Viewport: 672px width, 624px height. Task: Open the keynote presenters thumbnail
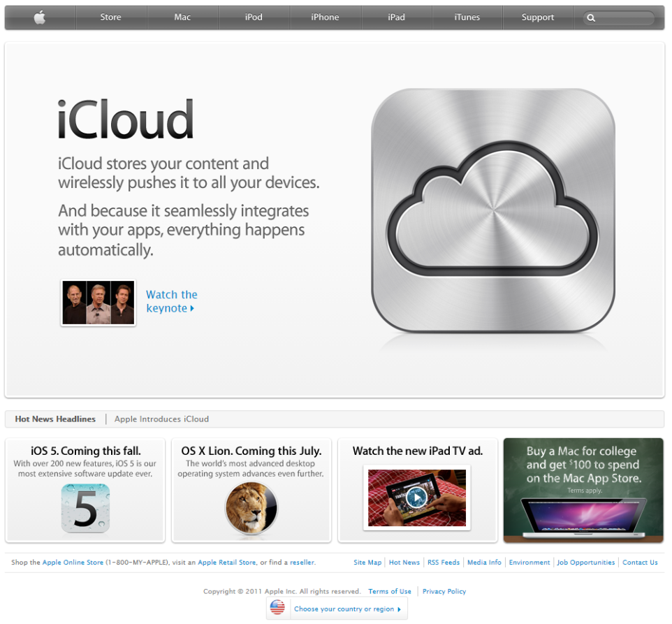[98, 303]
